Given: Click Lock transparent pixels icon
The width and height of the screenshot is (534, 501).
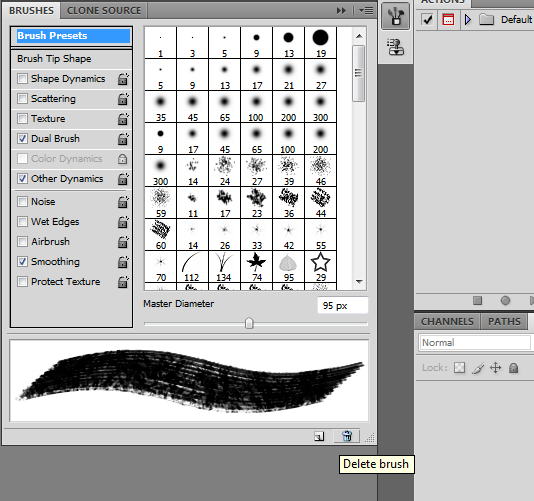Looking at the screenshot, I should coord(459,368).
